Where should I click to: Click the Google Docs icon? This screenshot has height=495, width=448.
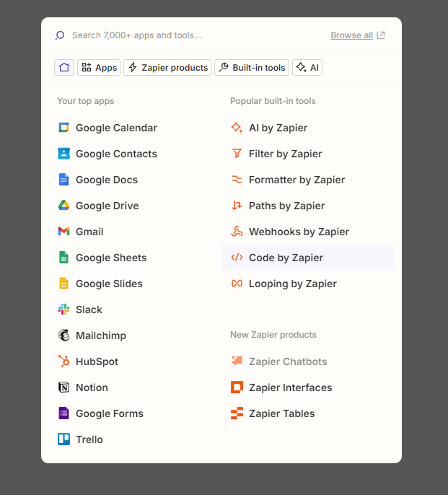pyautogui.click(x=63, y=180)
